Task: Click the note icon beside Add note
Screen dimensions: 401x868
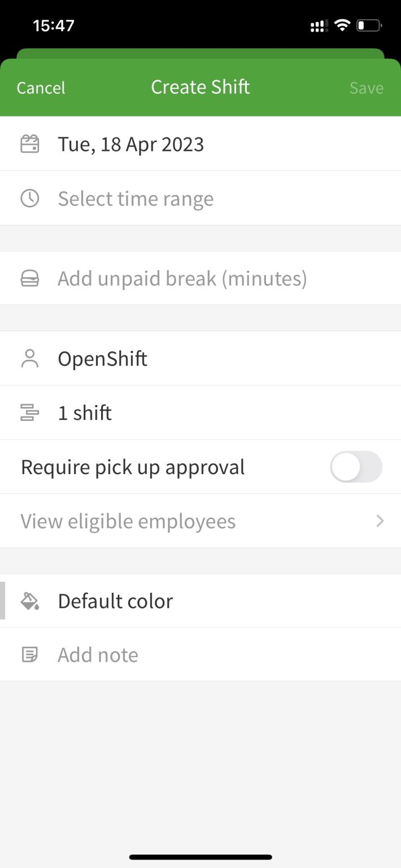Action: point(29,654)
